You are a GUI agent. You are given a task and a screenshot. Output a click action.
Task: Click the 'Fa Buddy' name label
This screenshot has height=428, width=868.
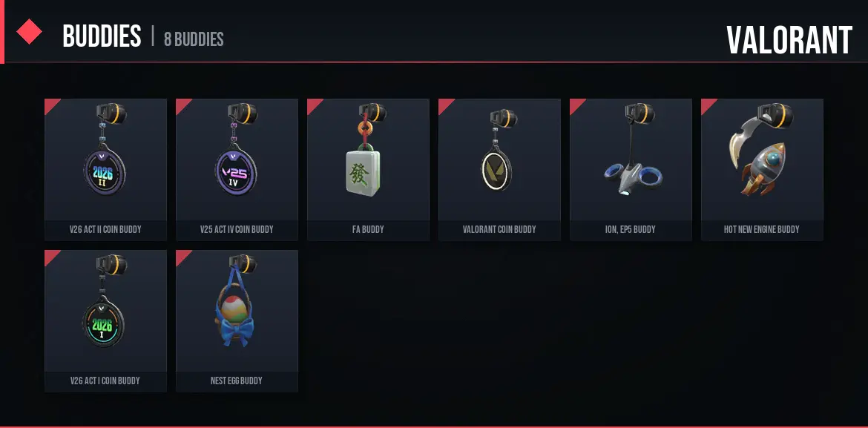(368, 229)
